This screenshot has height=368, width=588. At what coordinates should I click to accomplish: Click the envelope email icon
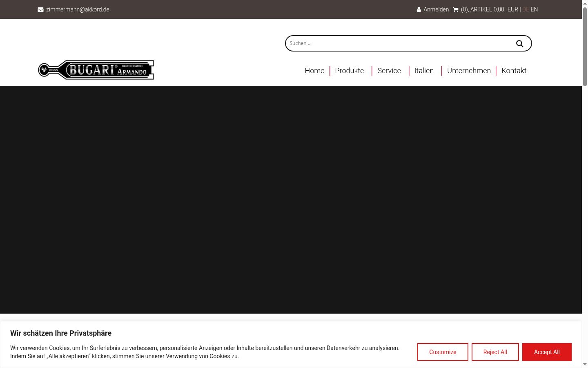pyautogui.click(x=40, y=9)
